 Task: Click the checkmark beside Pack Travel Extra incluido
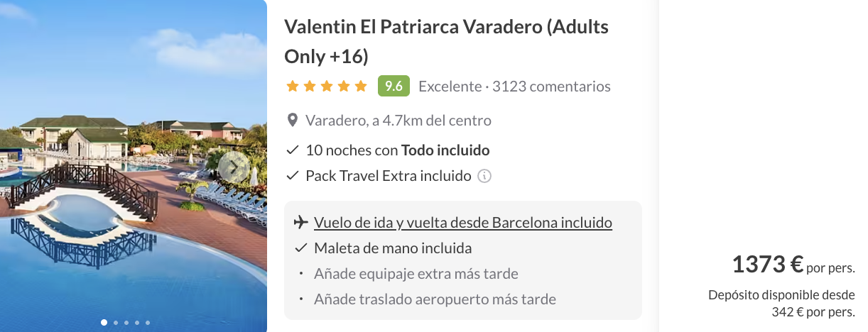[292, 176]
